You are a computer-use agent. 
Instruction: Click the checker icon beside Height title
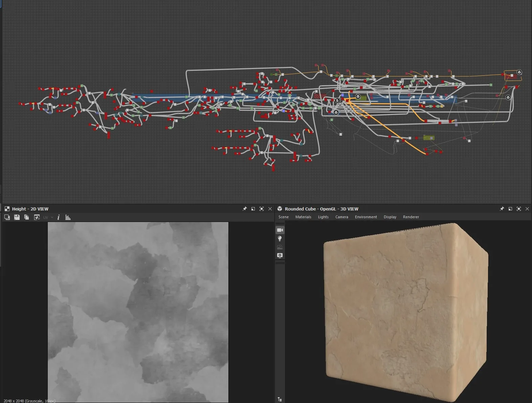click(x=7, y=209)
